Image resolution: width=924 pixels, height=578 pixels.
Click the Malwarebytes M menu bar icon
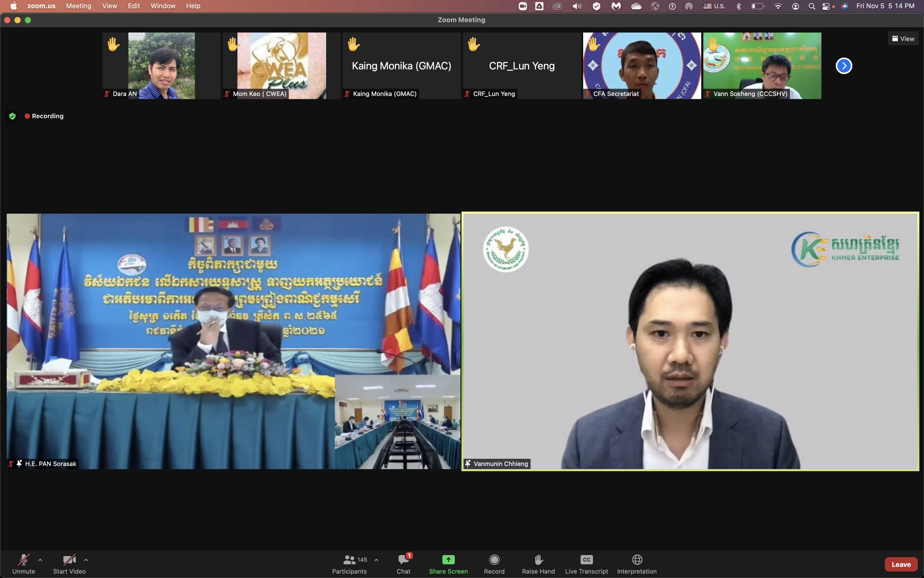[616, 6]
